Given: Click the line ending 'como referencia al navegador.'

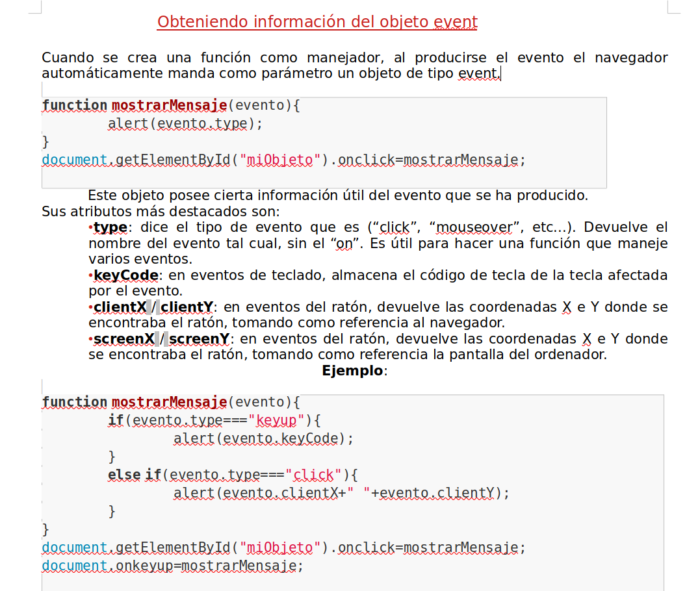Looking at the screenshot, I should [296, 323].
